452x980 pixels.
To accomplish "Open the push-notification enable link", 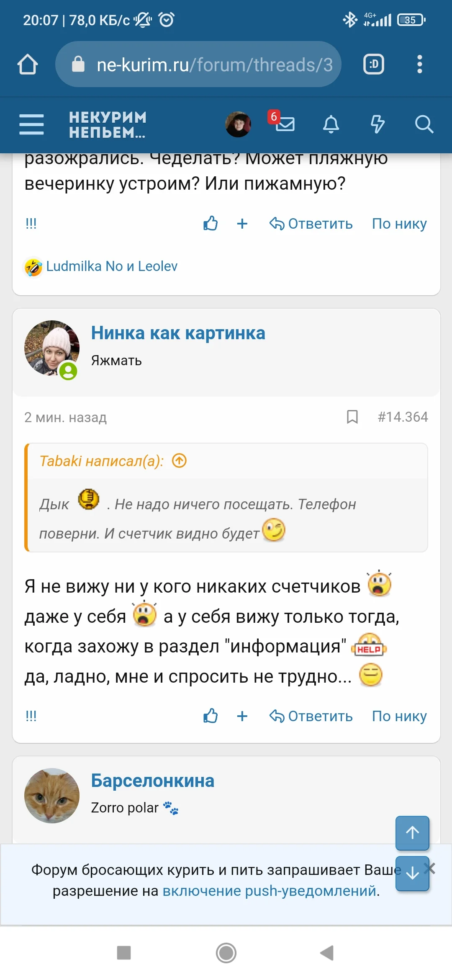I will [269, 891].
